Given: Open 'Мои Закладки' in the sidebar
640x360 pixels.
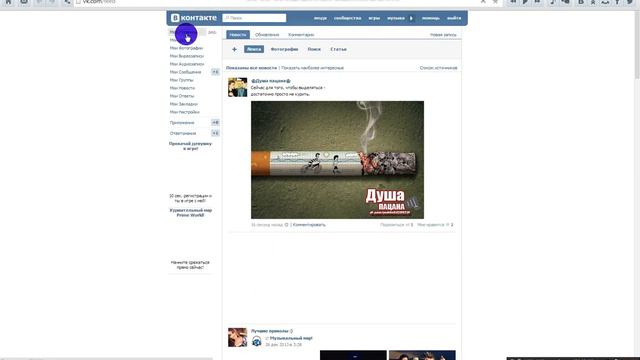Looking at the screenshot, I should pyautogui.click(x=184, y=104).
